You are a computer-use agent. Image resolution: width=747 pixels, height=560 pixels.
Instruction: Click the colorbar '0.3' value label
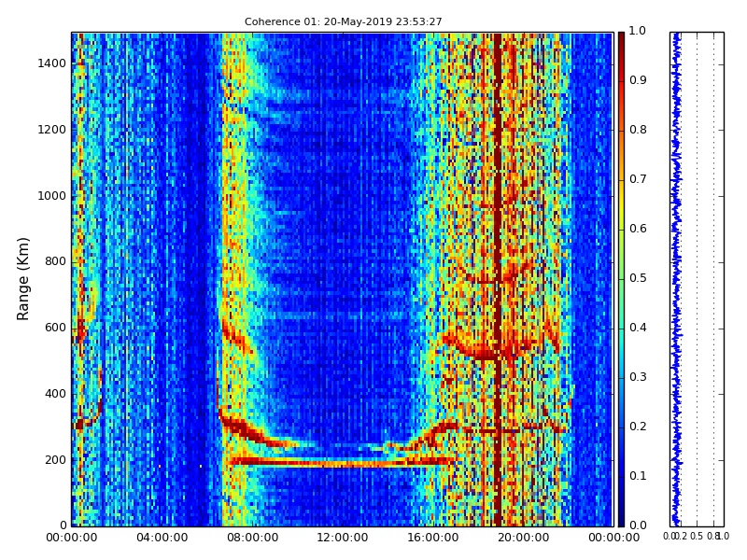coord(638,377)
